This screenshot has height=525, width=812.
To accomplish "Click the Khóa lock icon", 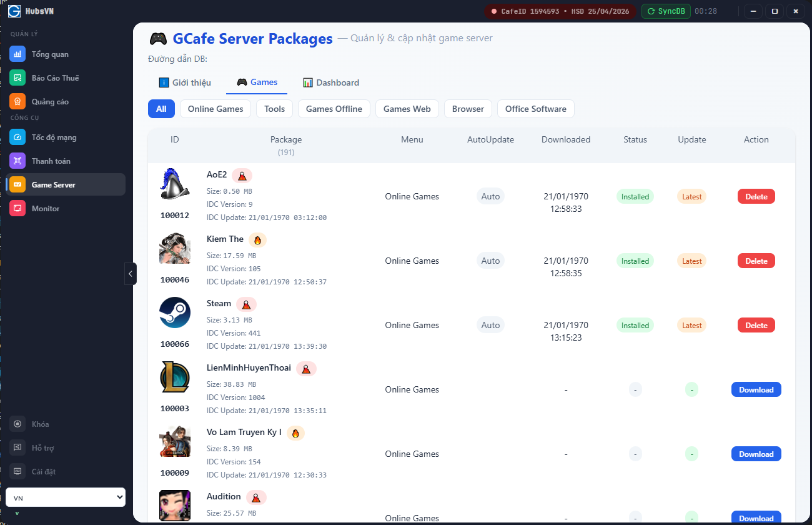I will pos(17,424).
